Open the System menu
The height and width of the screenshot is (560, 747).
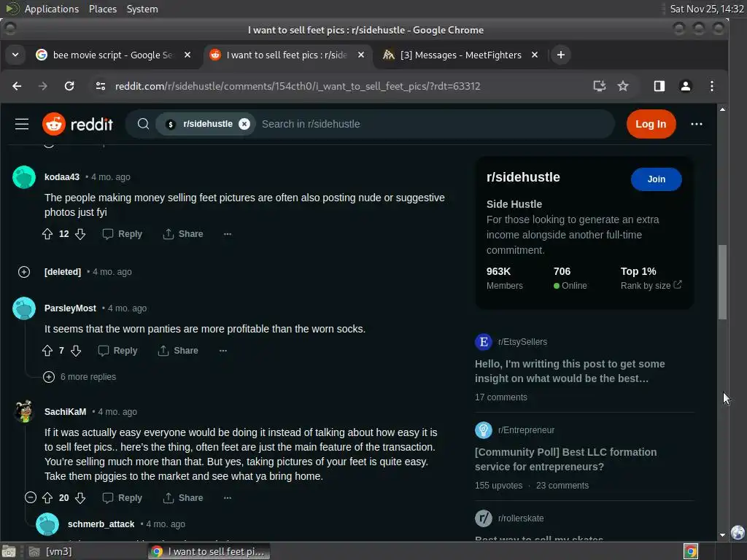[142, 9]
